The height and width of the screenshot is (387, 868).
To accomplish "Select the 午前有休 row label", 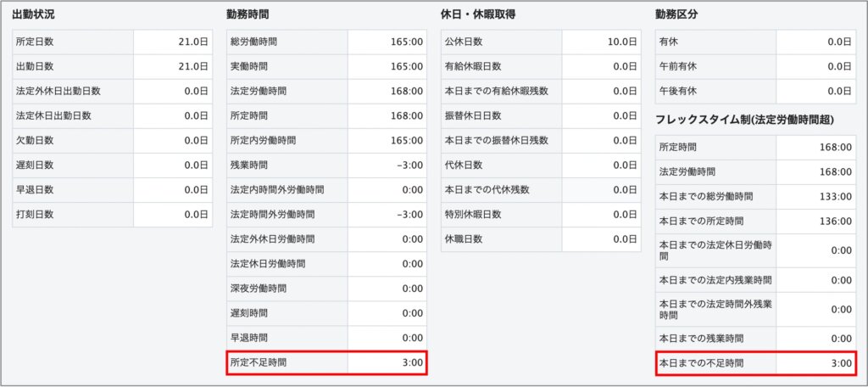I will (x=677, y=66).
